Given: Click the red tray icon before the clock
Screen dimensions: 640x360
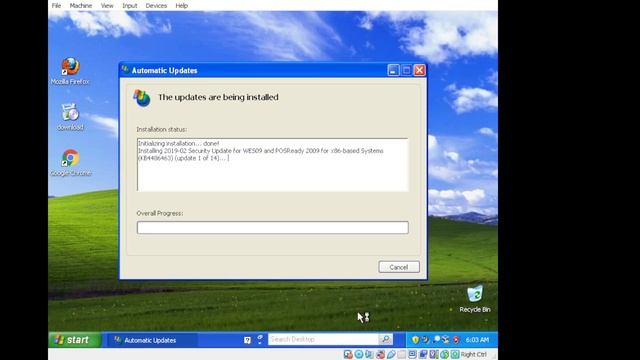Looking at the screenshot, I should [456, 340].
